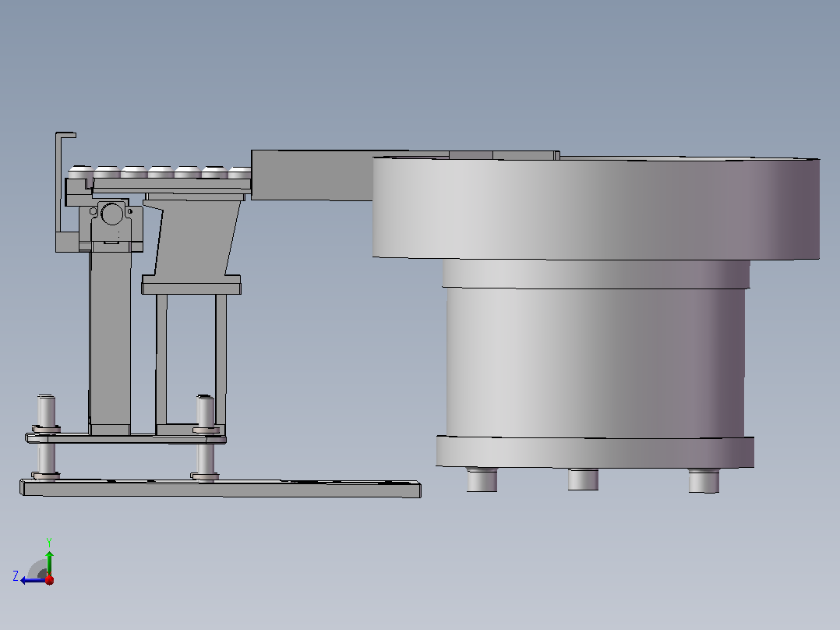The image size is (840, 630).
Task: Select the middle foot under the feeder drum
Action: [x=583, y=479]
